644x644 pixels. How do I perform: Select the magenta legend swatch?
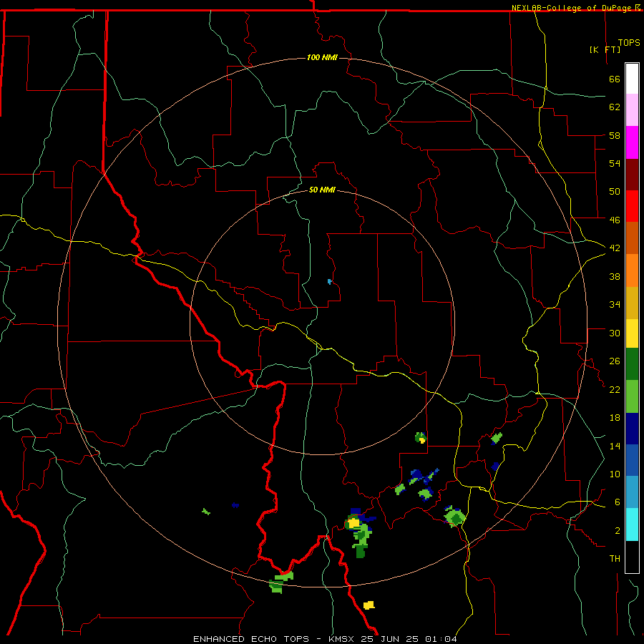click(x=632, y=142)
